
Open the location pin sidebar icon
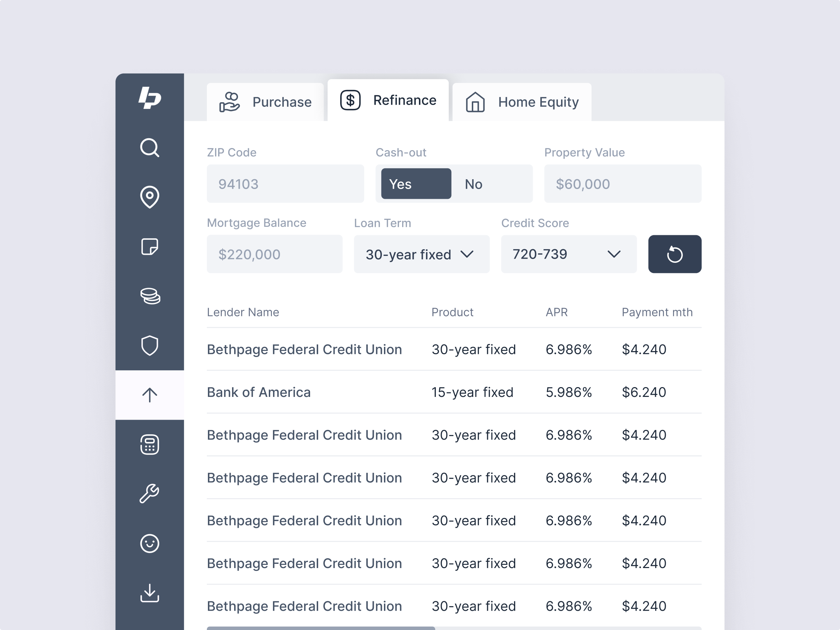pyautogui.click(x=149, y=197)
